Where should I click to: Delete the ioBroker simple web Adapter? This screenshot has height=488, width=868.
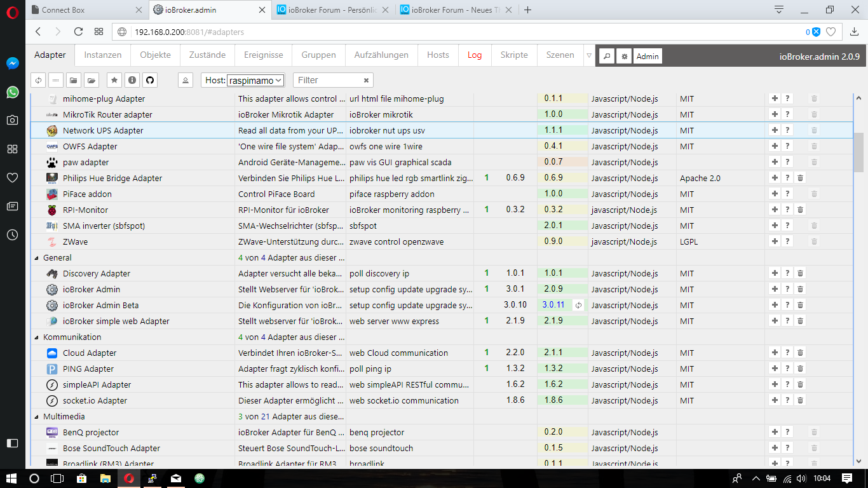click(801, 321)
